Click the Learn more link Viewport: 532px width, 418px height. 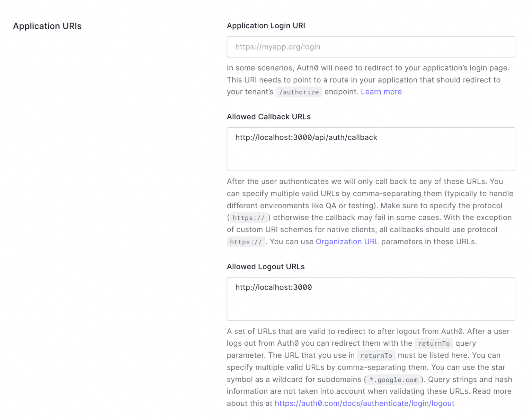point(381,92)
